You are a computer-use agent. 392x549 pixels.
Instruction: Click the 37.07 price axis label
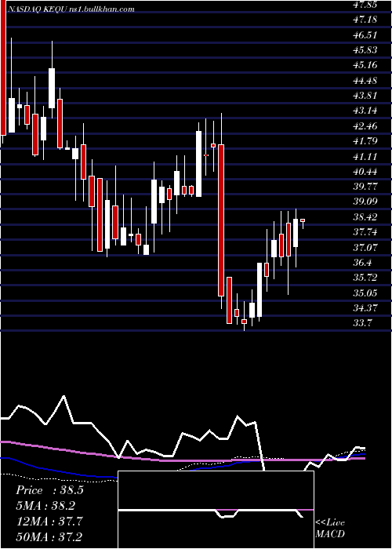(366, 247)
